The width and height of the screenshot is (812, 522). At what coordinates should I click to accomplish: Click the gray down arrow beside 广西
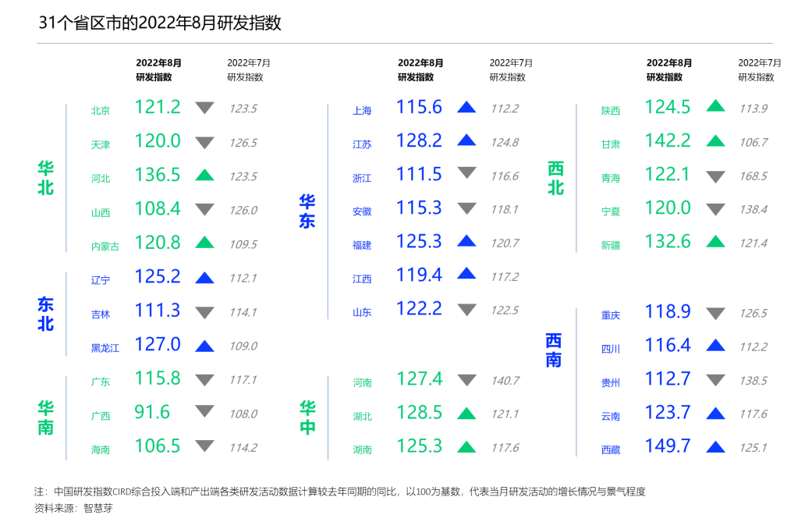(204, 411)
